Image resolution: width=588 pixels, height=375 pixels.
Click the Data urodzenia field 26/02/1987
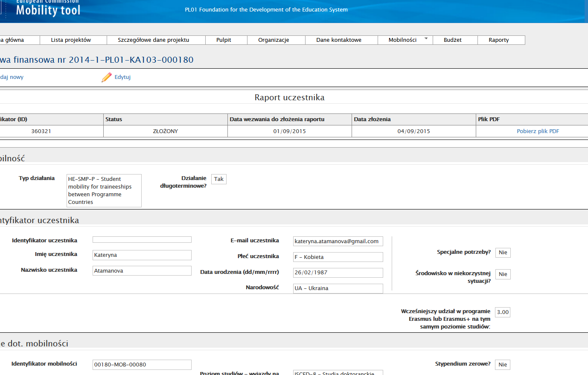coord(338,273)
